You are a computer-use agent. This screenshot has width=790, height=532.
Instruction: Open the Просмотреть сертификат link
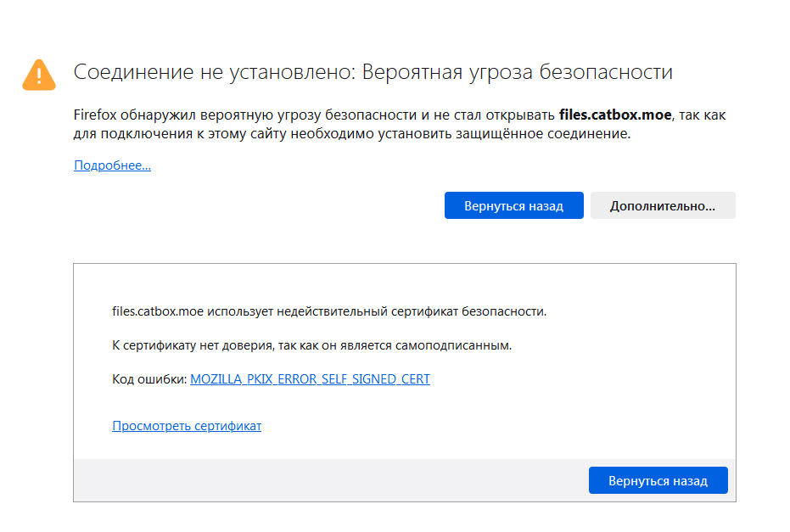point(187,426)
